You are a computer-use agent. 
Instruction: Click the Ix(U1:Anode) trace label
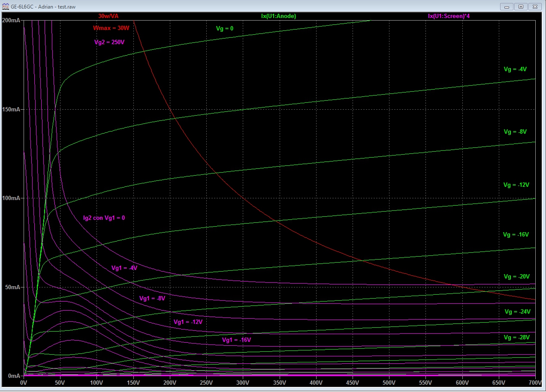tap(278, 16)
